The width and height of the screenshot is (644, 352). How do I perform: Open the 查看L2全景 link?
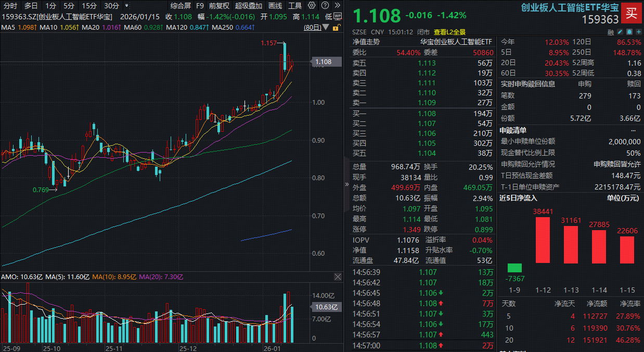click(x=449, y=32)
